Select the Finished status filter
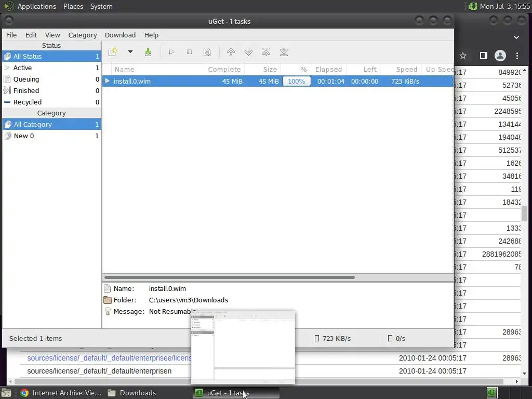This screenshot has height=399, width=532. [x=51, y=90]
